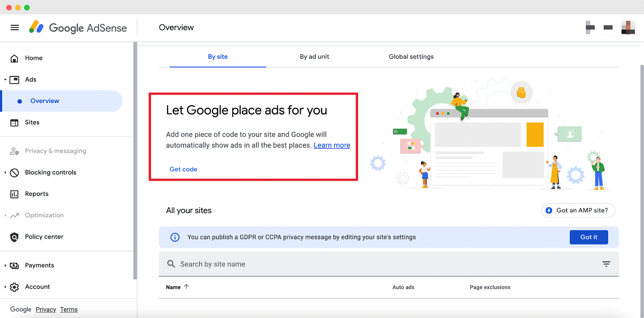Click the info icon in privacy banner
This screenshot has height=318, width=644.
click(x=175, y=237)
